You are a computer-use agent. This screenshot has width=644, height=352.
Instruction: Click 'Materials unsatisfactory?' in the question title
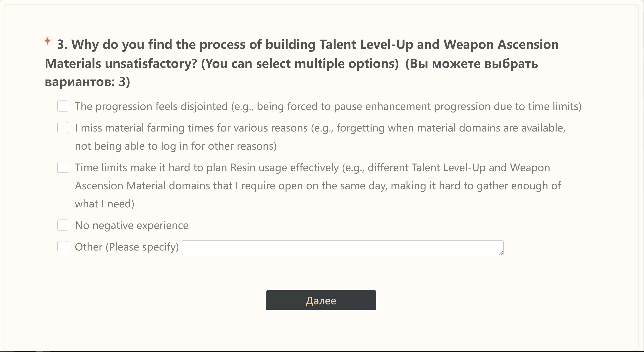pos(121,64)
